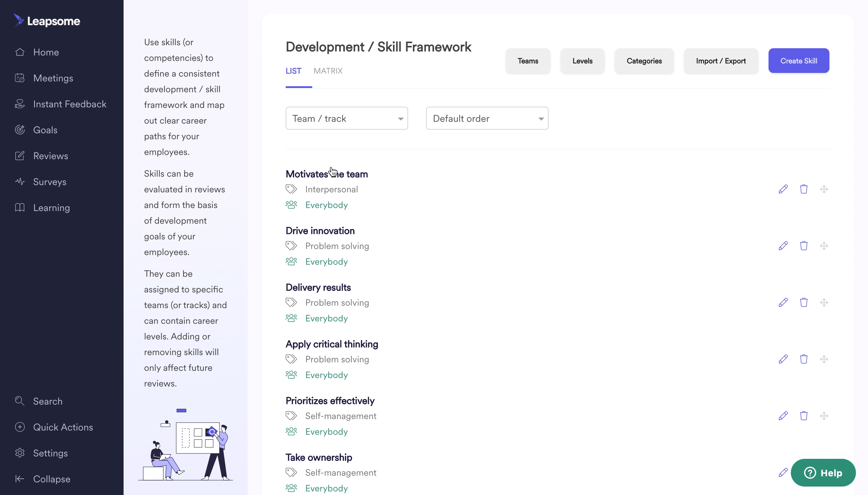Click move handle for Prioritizes effectively
Viewport: 868px width, 495px height.
[824, 415]
